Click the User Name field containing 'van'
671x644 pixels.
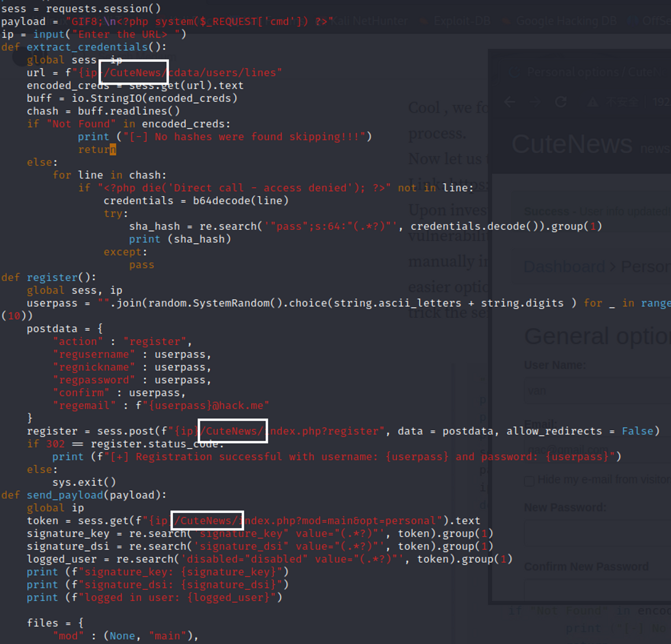pyautogui.click(x=598, y=391)
